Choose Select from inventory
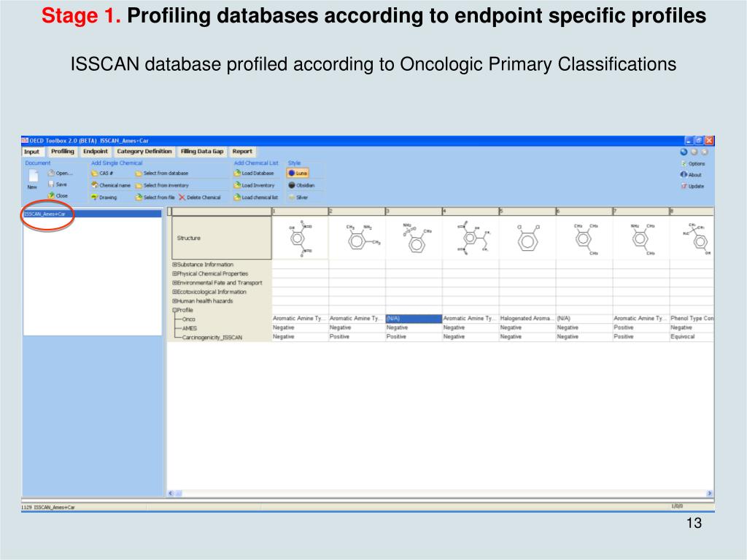 click(x=162, y=185)
